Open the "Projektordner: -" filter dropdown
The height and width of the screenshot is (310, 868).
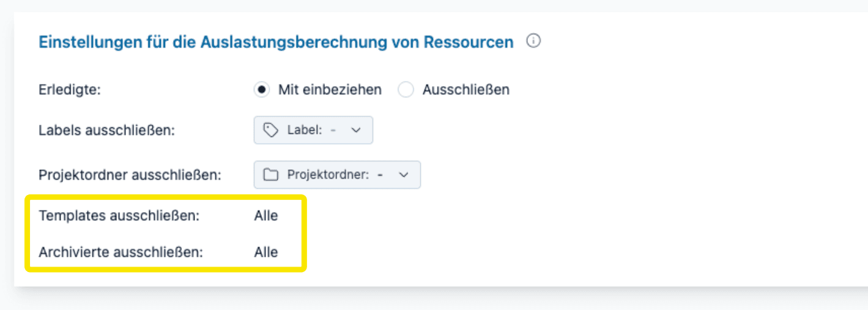point(337,175)
